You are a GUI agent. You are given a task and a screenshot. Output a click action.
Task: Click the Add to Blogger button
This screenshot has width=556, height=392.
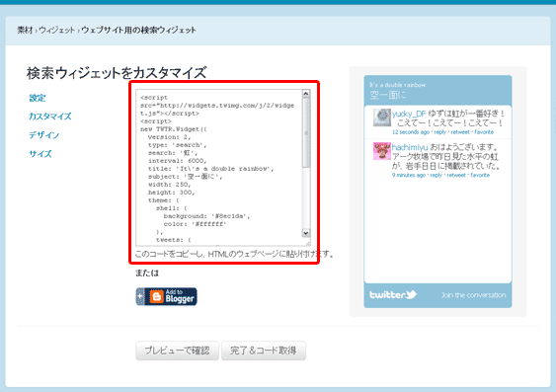coord(166,296)
